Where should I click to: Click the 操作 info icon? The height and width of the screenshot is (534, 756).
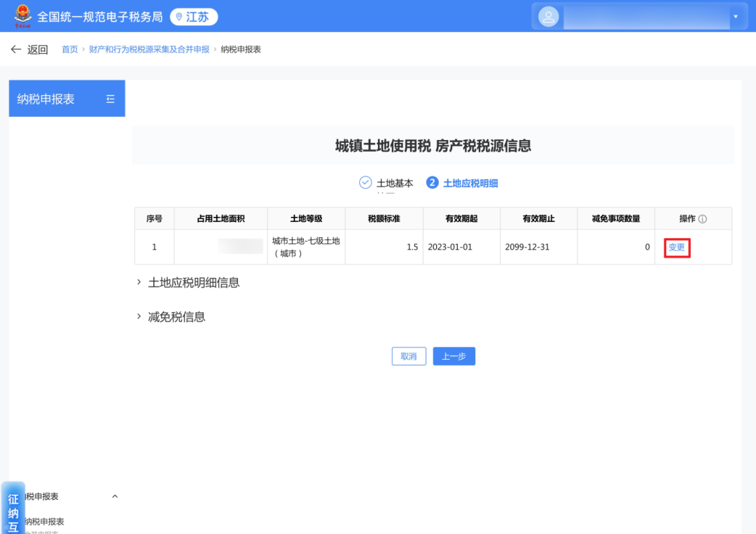[703, 219]
